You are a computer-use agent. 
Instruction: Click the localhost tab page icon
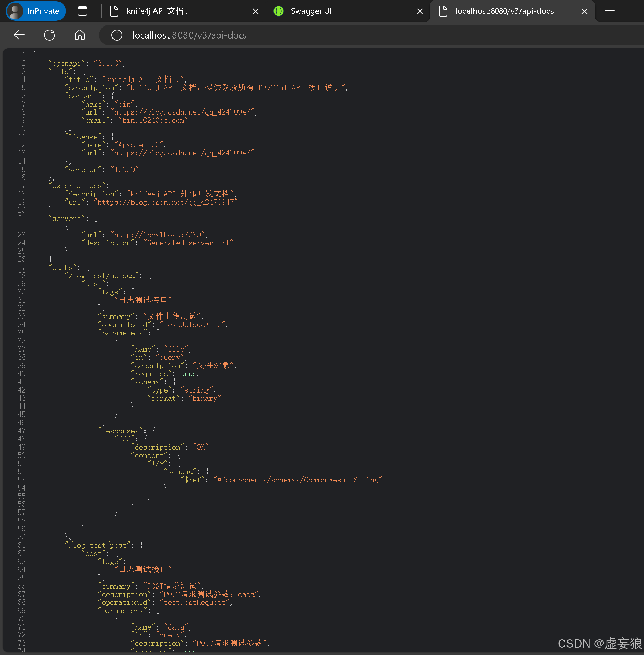[443, 11]
